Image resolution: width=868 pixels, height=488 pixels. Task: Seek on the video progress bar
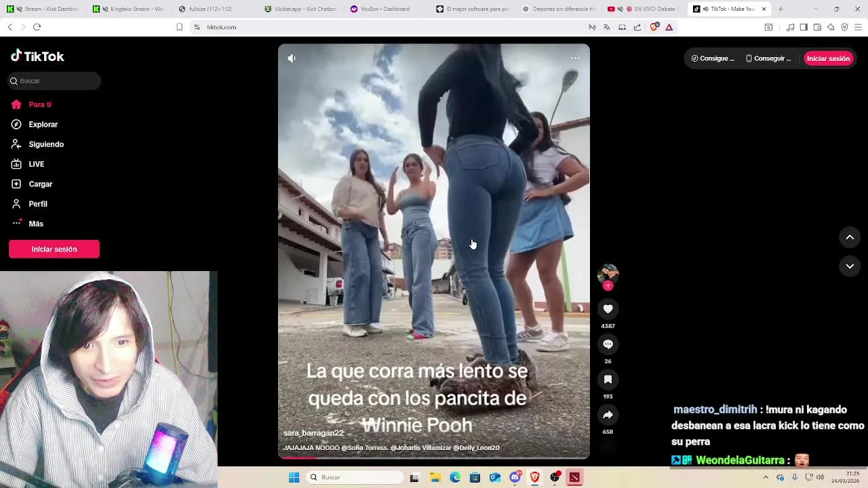tap(434, 457)
